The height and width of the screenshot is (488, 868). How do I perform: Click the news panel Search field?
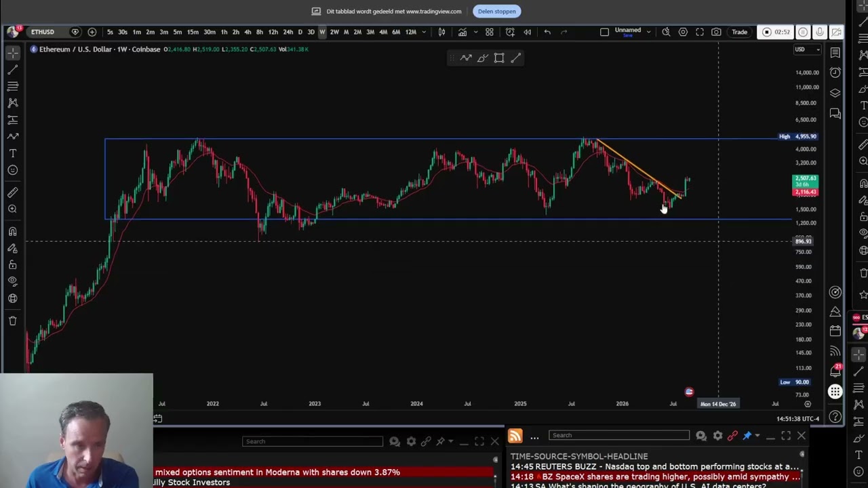pos(619,435)
